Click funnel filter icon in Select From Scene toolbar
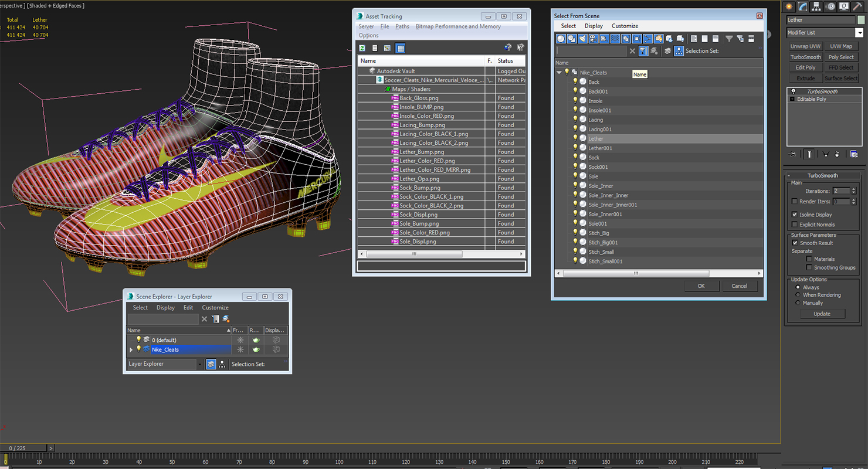 pos(729,39)
